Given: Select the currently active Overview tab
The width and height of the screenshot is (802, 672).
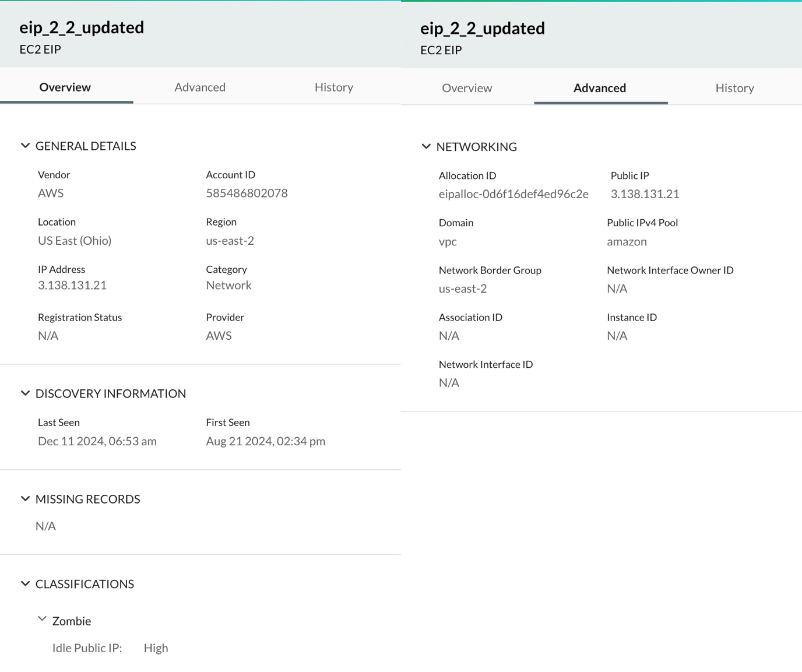Looking at the screenshot, I should click(x=65, y=87).
